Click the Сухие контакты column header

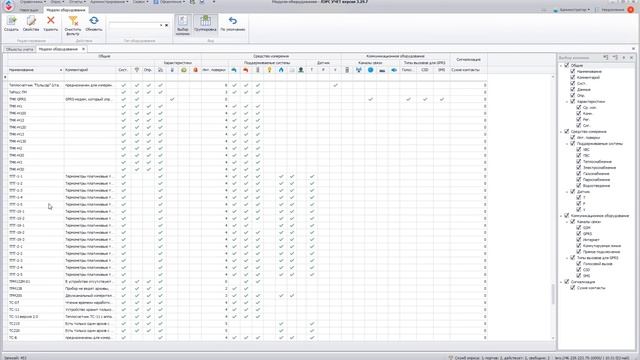[x=469, y=70]
